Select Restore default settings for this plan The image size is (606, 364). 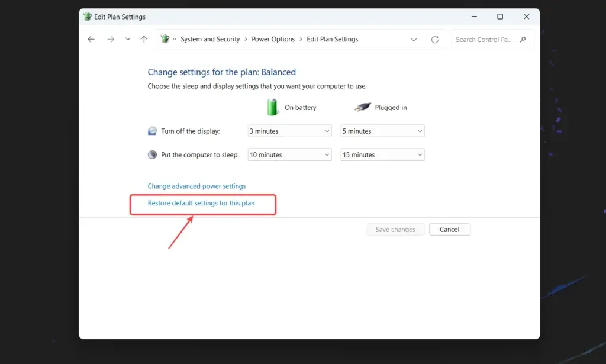[201, 202]
